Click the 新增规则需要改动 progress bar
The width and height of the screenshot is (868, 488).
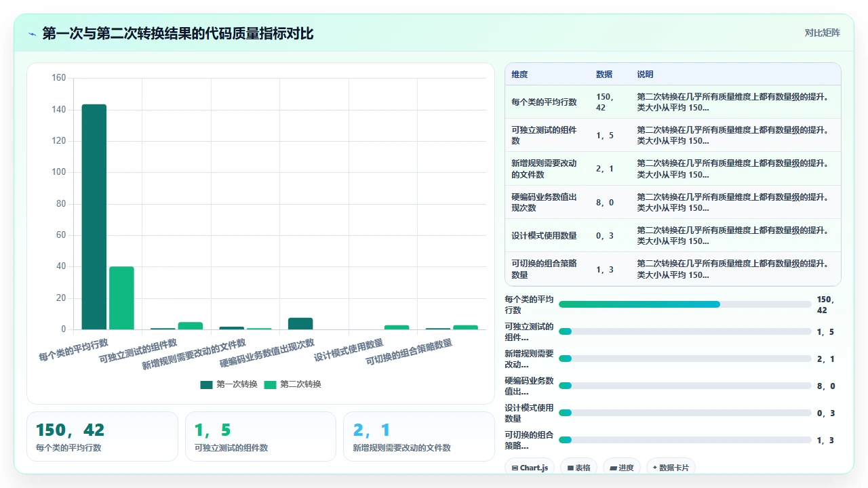[685, 359]
